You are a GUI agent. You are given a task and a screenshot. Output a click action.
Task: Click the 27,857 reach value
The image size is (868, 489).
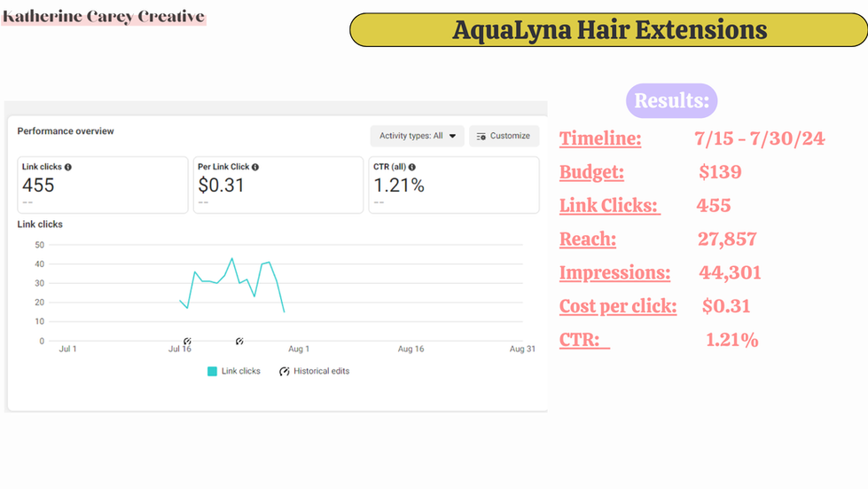(727, 240)
